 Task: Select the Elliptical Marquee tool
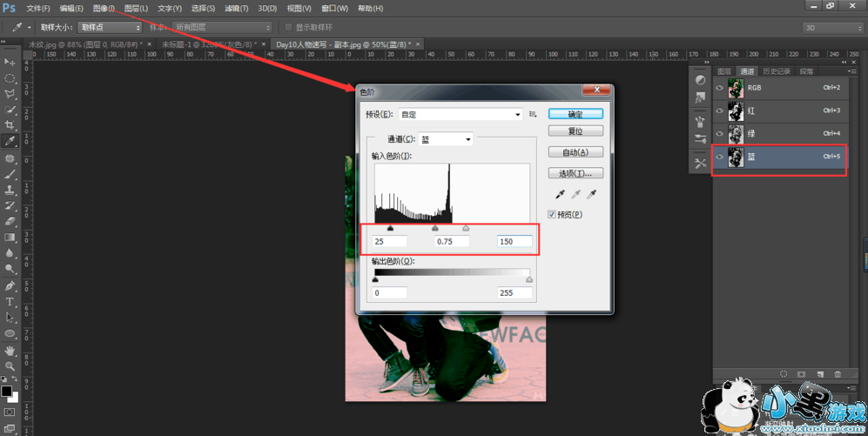10,78
